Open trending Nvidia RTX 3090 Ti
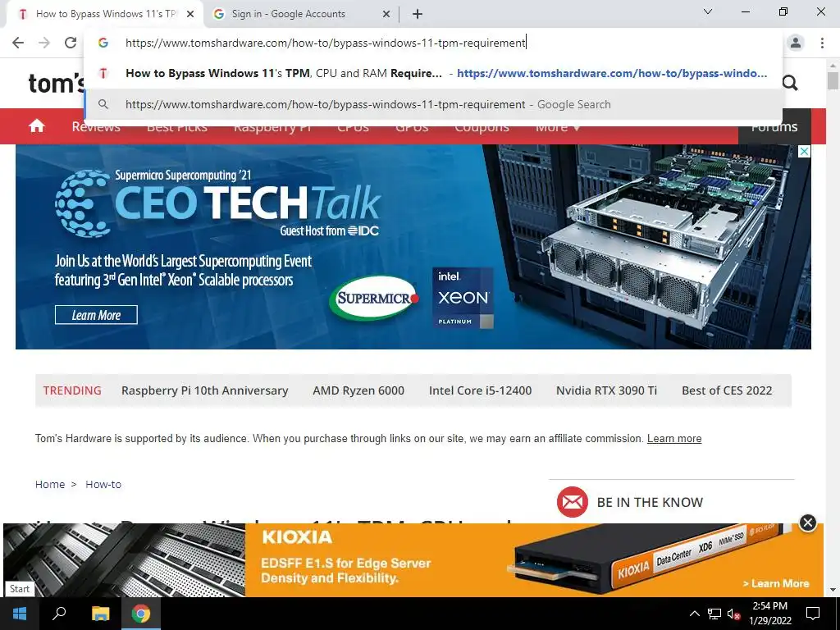This screenshot has width=840, height=630. coord(606,390)
